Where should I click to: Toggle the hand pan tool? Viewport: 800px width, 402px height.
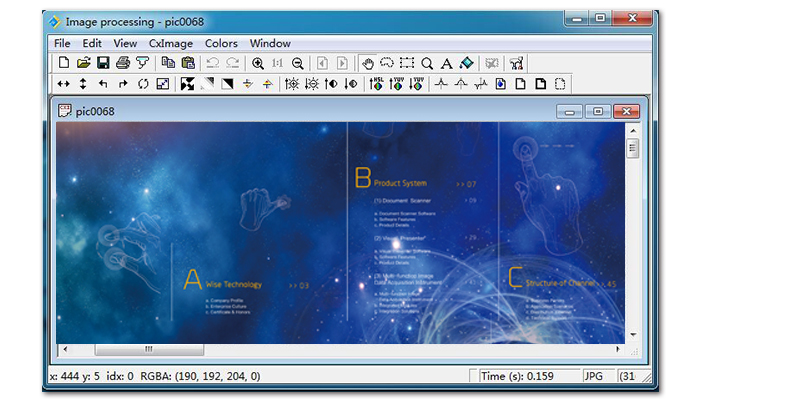click(367, 63)
